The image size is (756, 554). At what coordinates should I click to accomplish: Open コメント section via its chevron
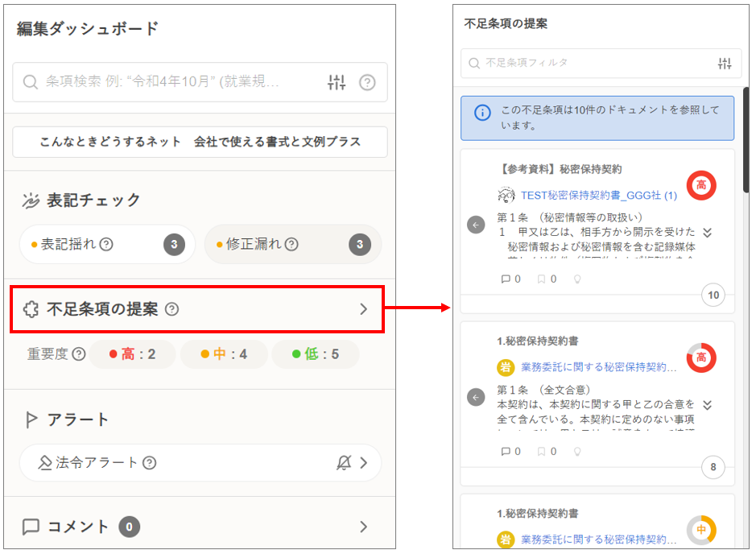[363, 527]
